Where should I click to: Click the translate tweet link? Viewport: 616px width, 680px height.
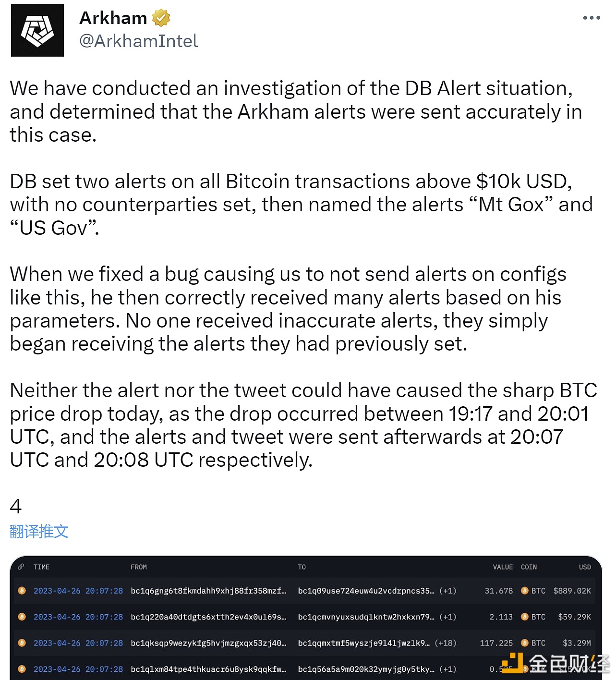39,531
